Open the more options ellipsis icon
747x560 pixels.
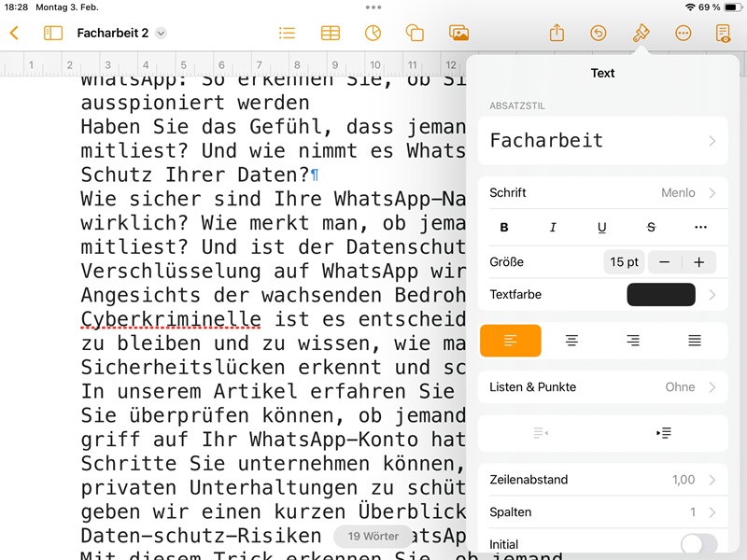[x=684, y=33]
